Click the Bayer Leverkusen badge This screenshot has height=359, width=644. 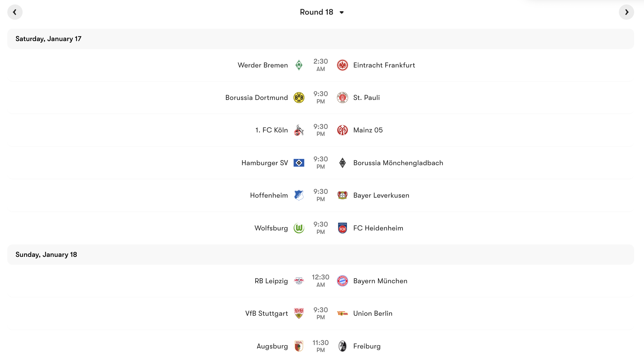tap(342, 195)
